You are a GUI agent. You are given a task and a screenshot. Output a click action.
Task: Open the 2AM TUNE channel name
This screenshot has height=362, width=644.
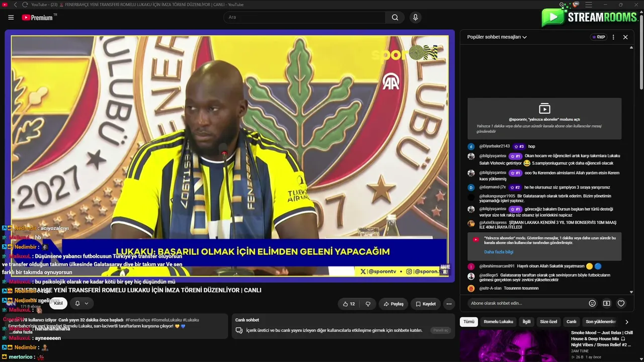point(581,351)
